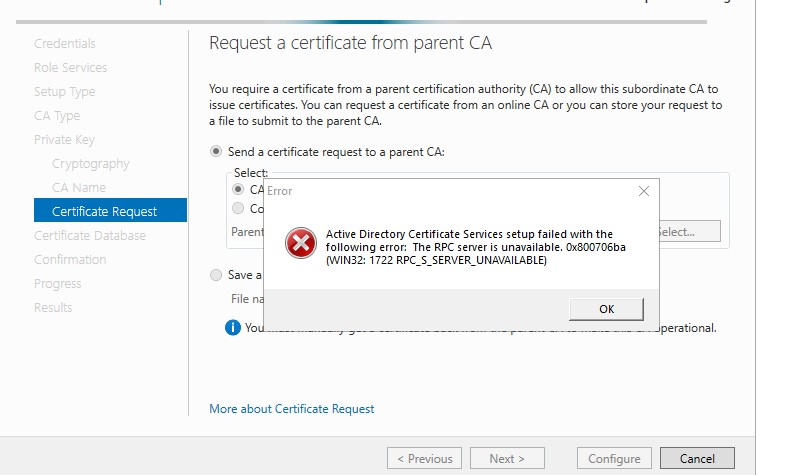Image resolution: width=790 pixels, height=475 pixels.
Task: Click the Select... button for parent CA
Action: point(689,232)
